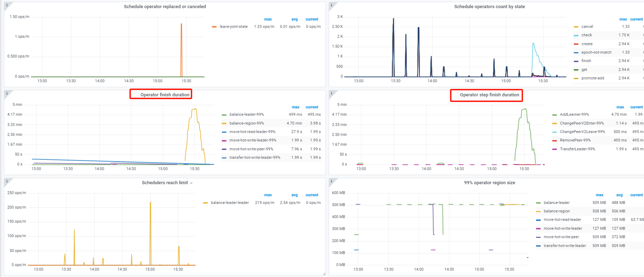
Task: Click resize handle of Schedulers reach limit panel
Action: pos(324,273)
